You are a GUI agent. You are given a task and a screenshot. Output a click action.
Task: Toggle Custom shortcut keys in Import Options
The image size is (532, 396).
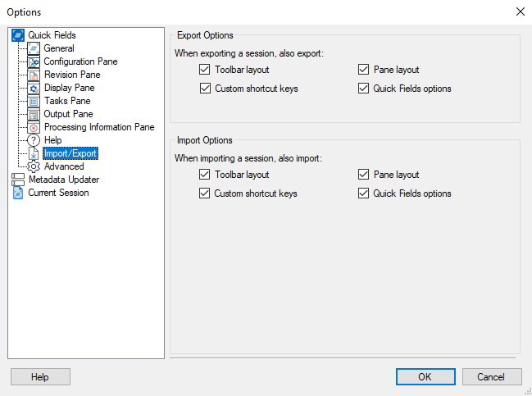205,193
